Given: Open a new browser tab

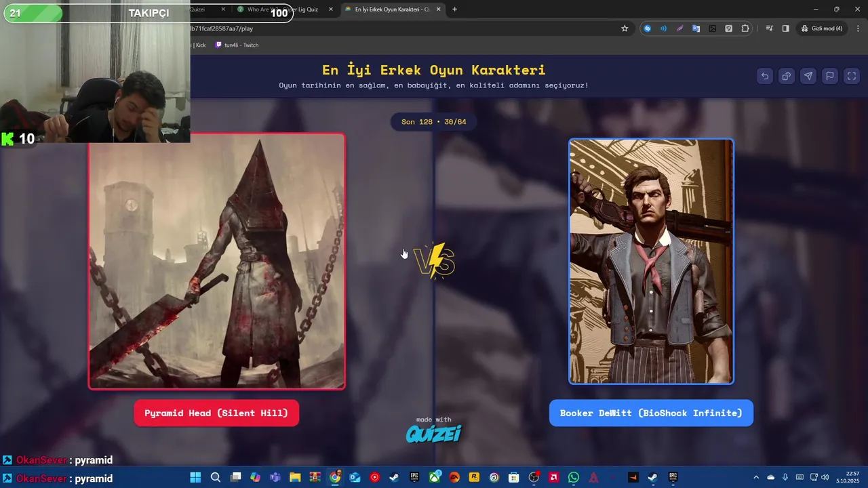Looking at the screenshot, I should (454, 9).
